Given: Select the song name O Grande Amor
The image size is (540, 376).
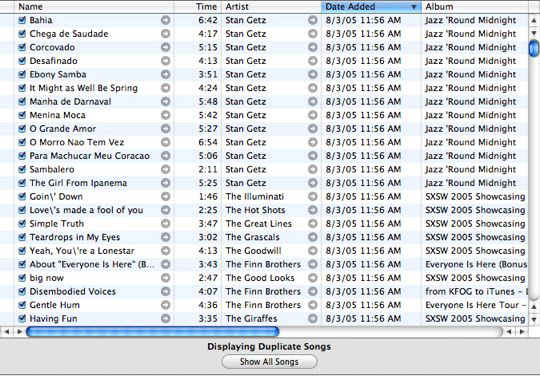Looking at the screenshot, I should [x=63, y=129].
